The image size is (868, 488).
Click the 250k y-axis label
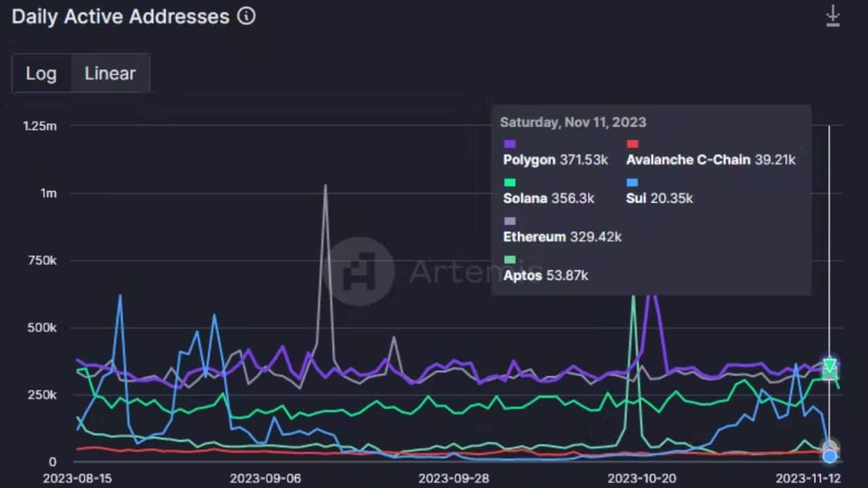(43, 395)
